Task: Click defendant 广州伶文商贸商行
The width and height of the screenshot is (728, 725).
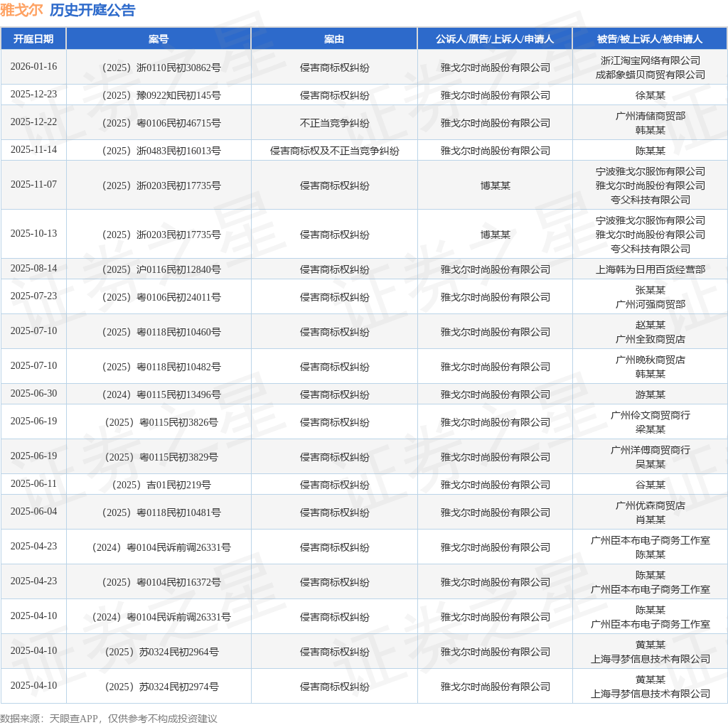Action: [x=650, y=415]
